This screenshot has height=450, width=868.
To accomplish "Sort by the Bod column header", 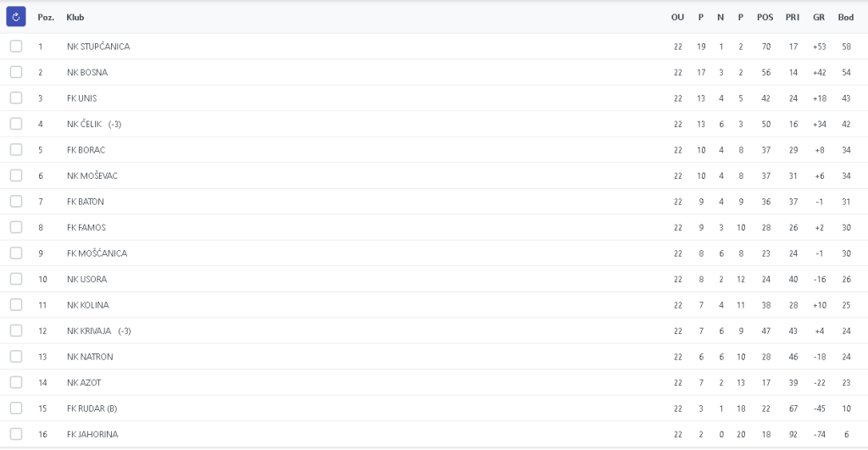I will click(845, 18).
